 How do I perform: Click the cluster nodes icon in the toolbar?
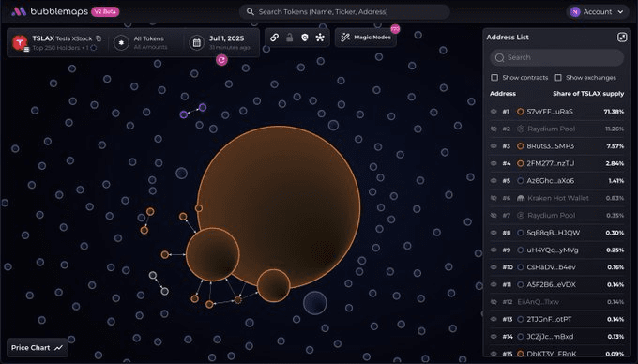pyautogui.click(x=320, y=38)
